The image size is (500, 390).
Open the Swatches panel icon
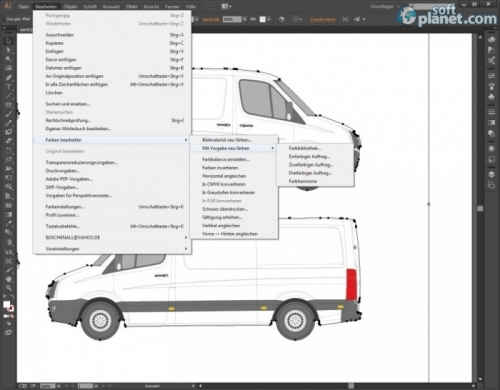tap(491, 76)
